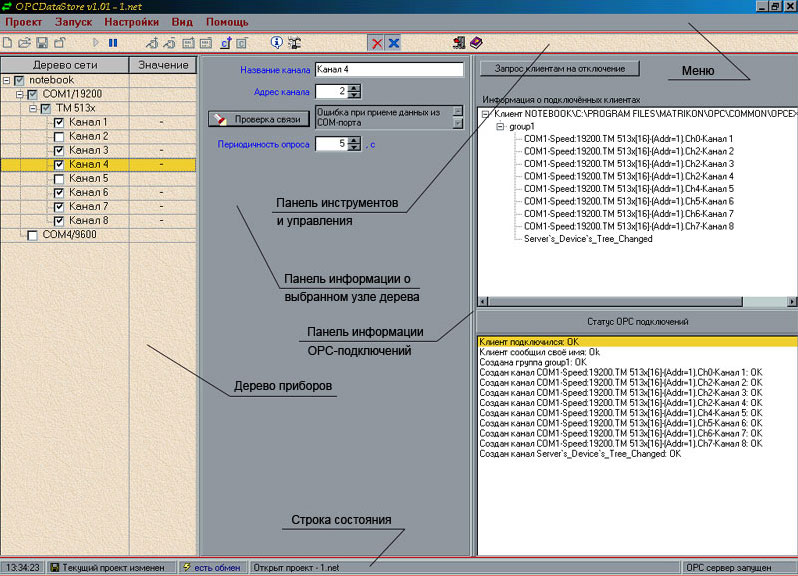Viewport: 798px width, 576px height.
Task: Open the Запуск menu
Action: pyautogui.click(x=73, y=22)
